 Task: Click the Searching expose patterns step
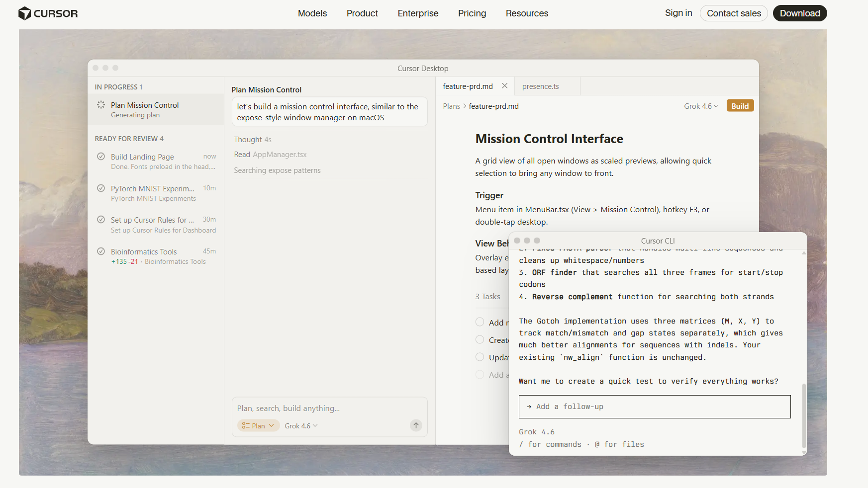277,170
